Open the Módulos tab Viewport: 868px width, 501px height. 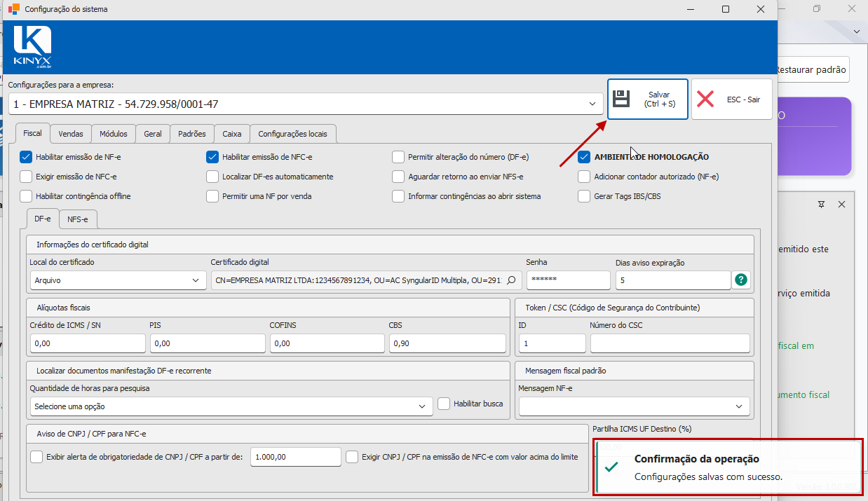(113, 134)
